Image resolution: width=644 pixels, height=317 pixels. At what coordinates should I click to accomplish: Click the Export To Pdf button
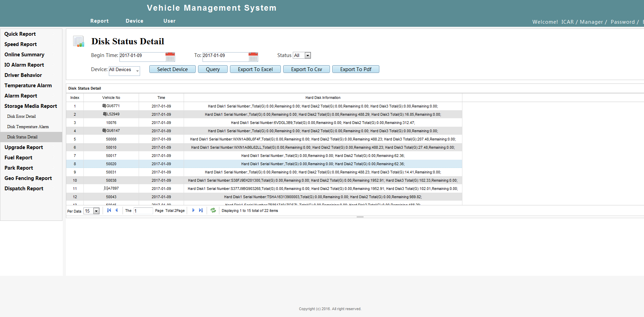[355, 69]
